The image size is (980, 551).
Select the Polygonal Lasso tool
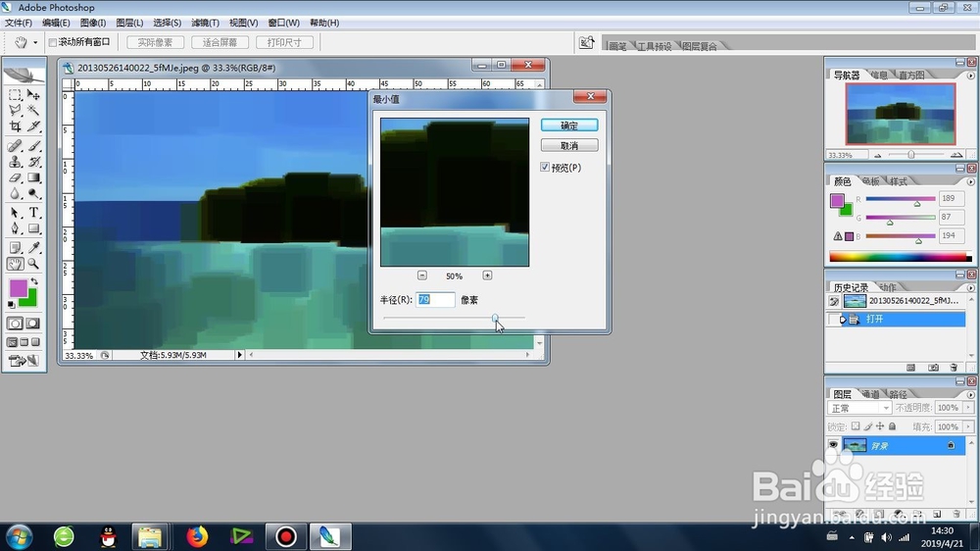pos(15,111)
